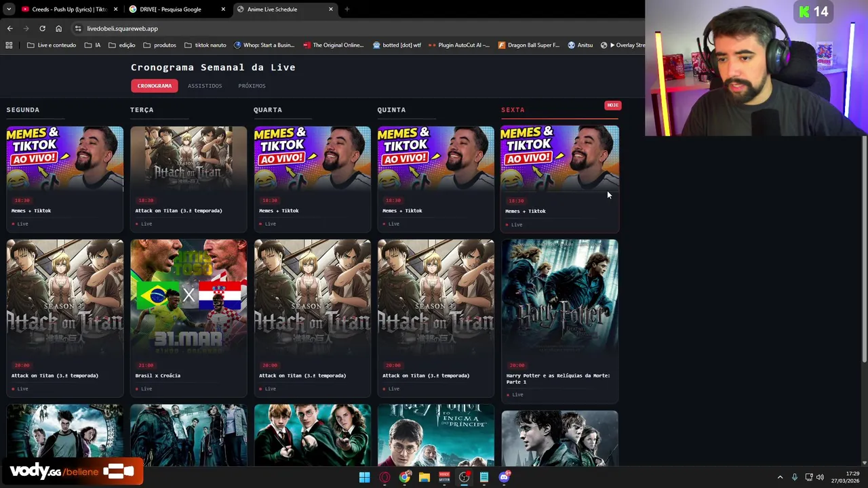Image resolution: width=868 pixels, height=488 pixels.
Task: Open the File Explorer taskbar icon
Action: point(425,477)
